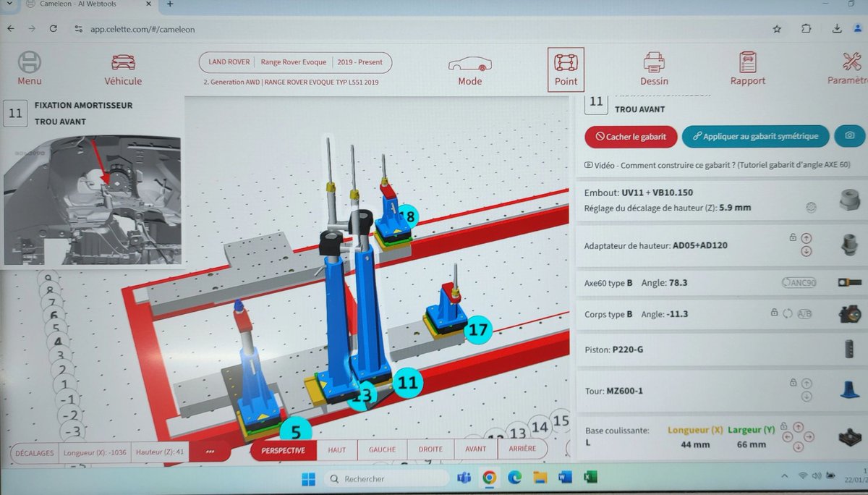Open Excel from taskbar
This screenshot has width=868, height=495.
click(x=590, y=478)
